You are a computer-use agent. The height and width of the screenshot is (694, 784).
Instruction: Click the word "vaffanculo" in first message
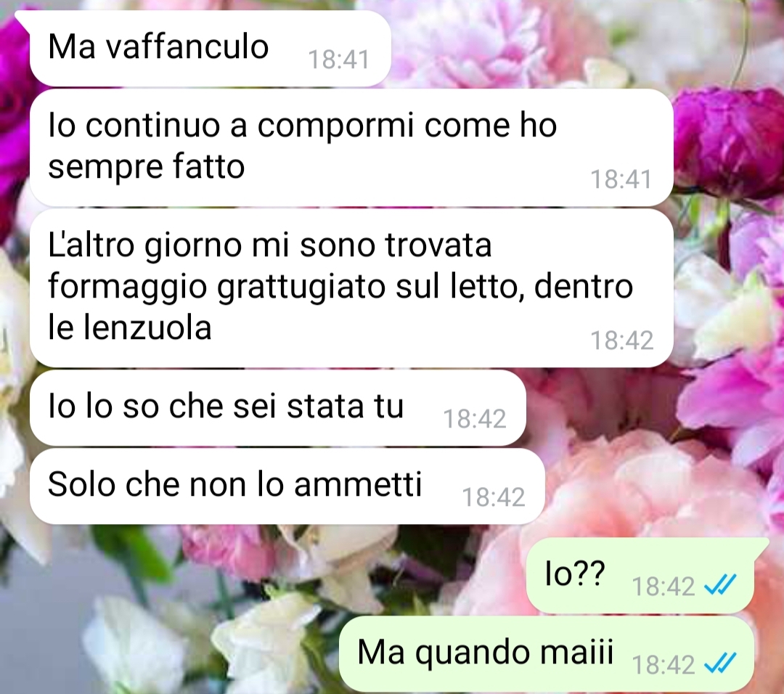click(x=187, y=47)
